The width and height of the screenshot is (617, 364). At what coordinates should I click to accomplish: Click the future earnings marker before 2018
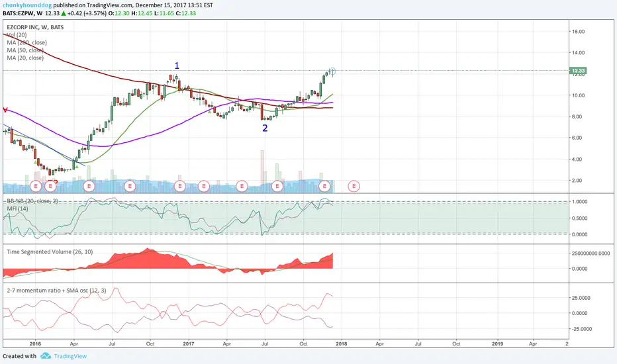coord(354,186)
